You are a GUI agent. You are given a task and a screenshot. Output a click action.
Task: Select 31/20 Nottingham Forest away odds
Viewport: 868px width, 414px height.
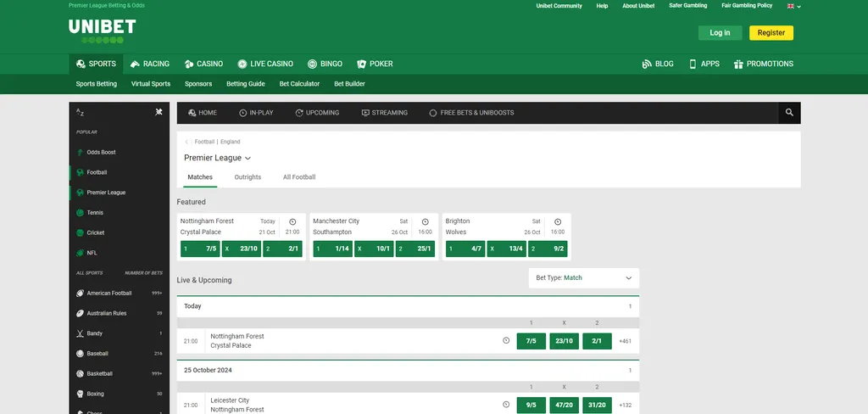tap(597, 406)
